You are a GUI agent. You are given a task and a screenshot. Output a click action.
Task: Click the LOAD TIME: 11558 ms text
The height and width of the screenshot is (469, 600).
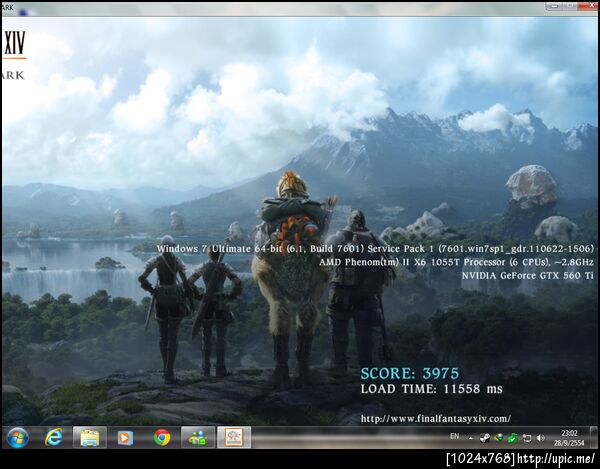tap(431, 389)
